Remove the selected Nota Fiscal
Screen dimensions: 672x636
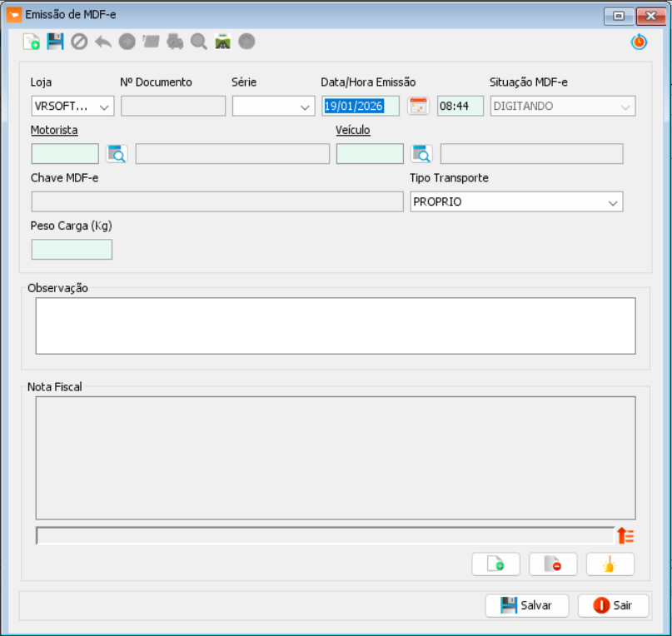[x=552, y=564]
